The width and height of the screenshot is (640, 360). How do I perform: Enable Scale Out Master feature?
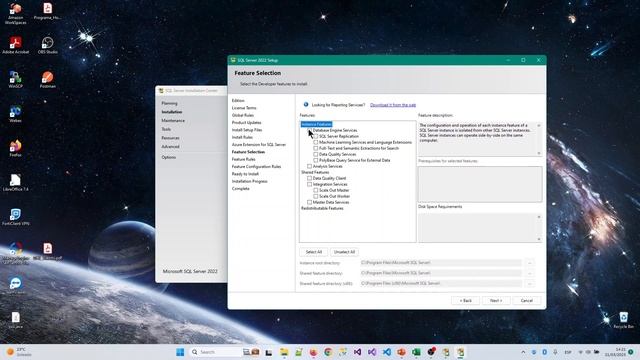tap(316, 190)
